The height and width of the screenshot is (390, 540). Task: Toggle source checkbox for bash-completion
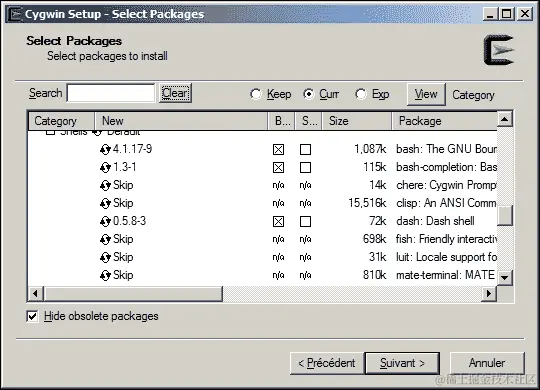(x=305, y=167)
